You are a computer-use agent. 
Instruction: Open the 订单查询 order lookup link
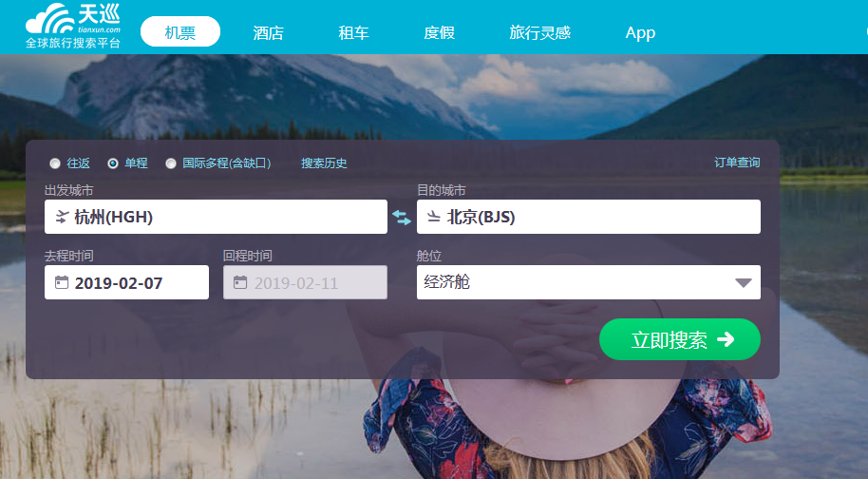click(x=737, y=163)
